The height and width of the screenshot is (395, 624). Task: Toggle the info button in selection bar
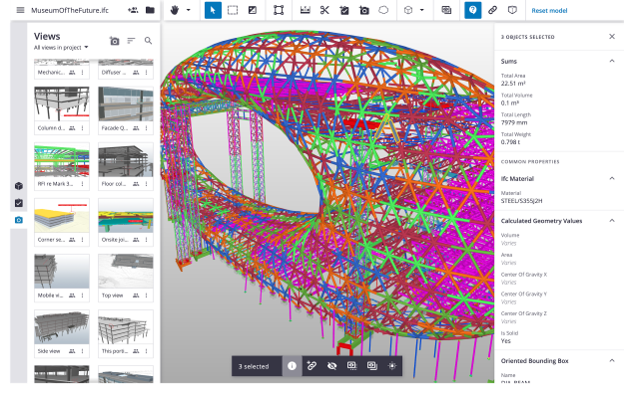(292, 366)
